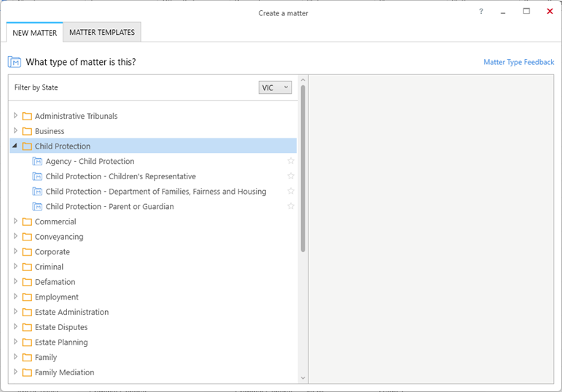Click the matter icon for Parent or Guardian
This screenshot has height=392, width=562.
(x=38, y=206)
